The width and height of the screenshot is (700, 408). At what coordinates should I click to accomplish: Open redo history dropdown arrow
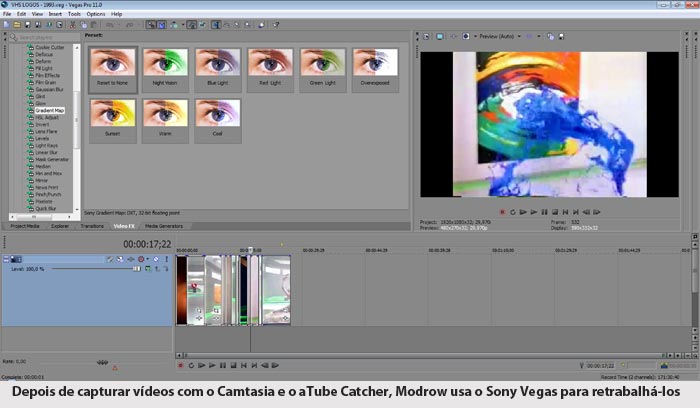point(138,25)
